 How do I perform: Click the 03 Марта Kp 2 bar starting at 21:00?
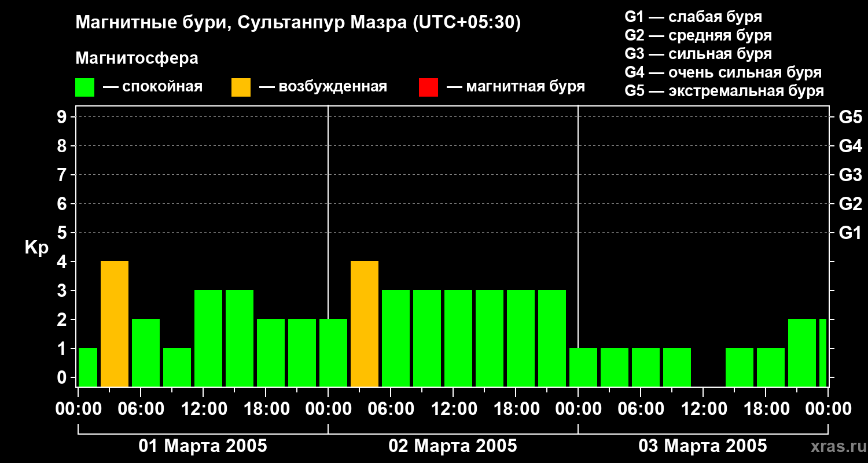coord(802,353)
